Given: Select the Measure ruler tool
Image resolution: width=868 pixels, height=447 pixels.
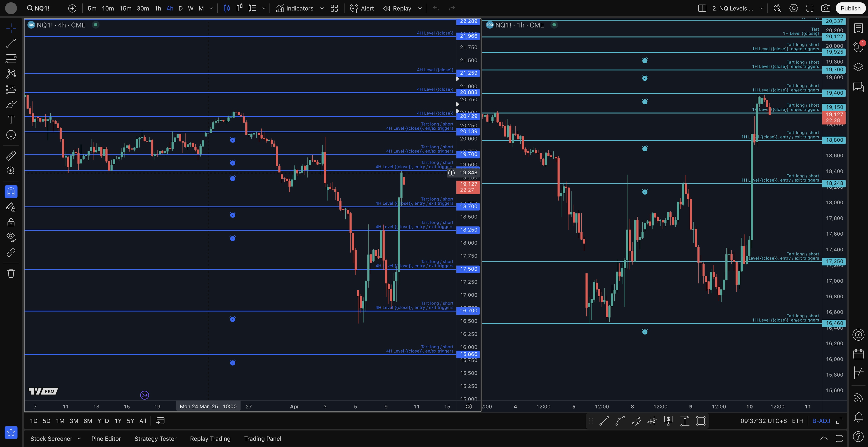Looking at the screenshot, I should [x=11, y=155].
